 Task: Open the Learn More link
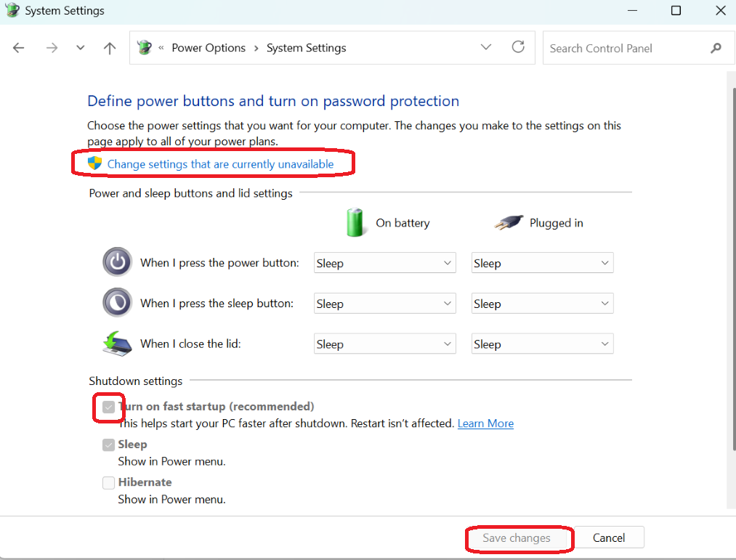(485, 423)
